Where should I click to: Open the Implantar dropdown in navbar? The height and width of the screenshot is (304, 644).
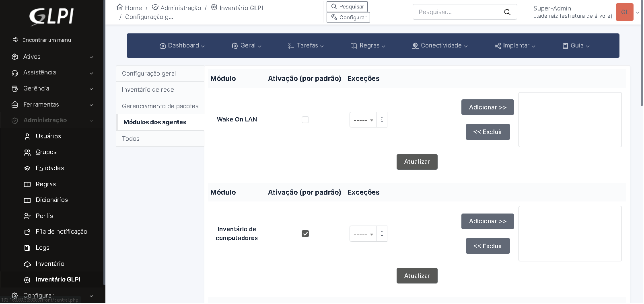pyautogui.click(x=515, y=46)
